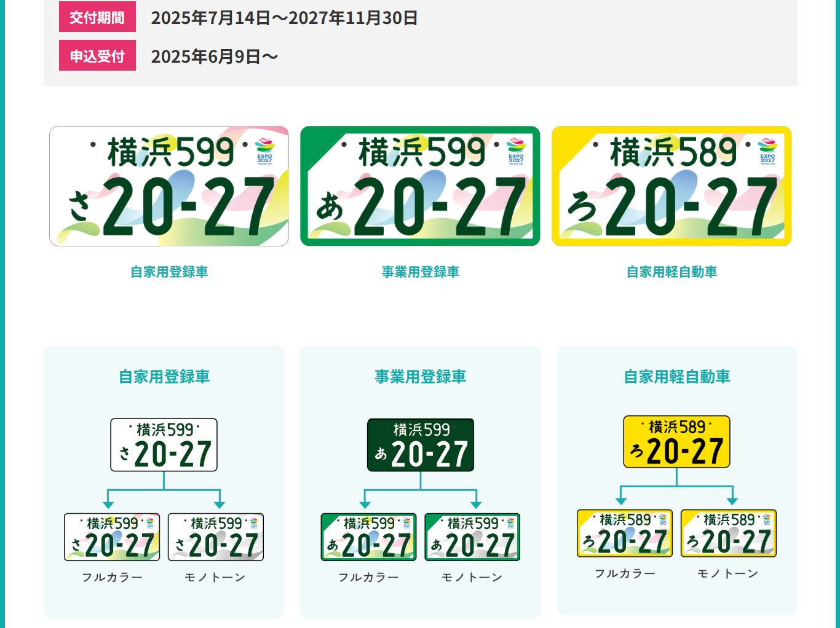Select the large yellow-bordered 横浜589 ろ plate image
840x628 pixels.
click(x=672, y=186)
